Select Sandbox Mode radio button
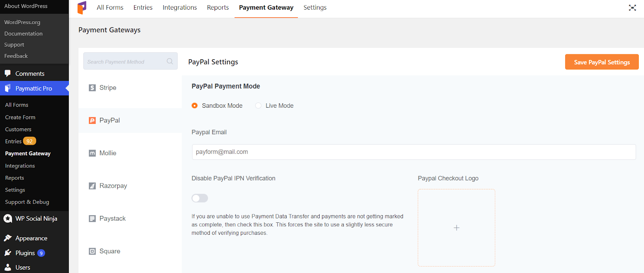Image resolution: width=644 pixels, height=273 pixels. 195,105
